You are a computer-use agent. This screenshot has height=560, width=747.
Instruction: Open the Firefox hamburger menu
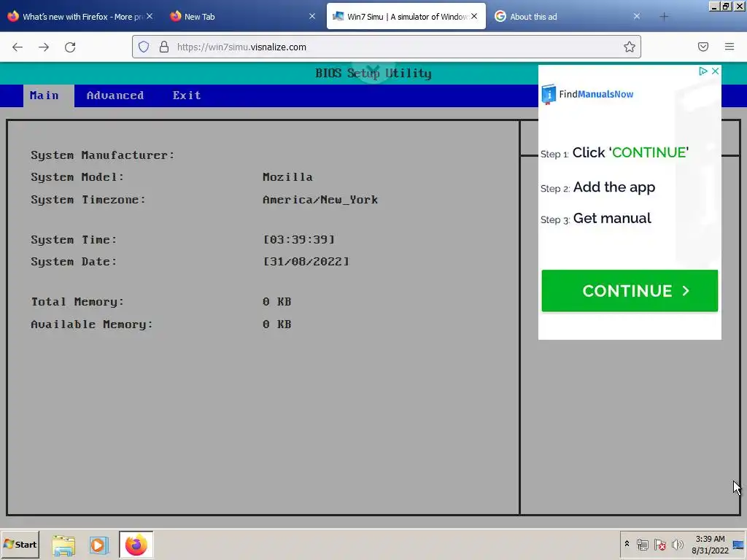729,47
